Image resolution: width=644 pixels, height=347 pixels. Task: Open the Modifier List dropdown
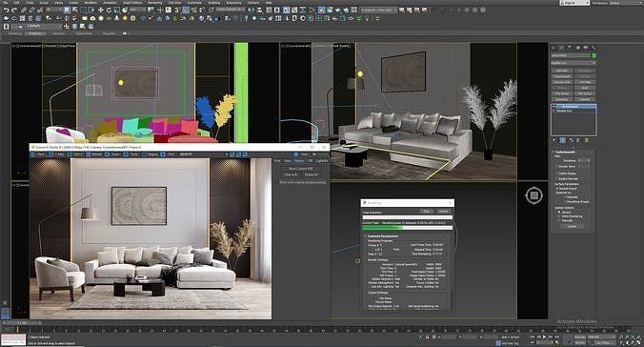click(573, 63)
